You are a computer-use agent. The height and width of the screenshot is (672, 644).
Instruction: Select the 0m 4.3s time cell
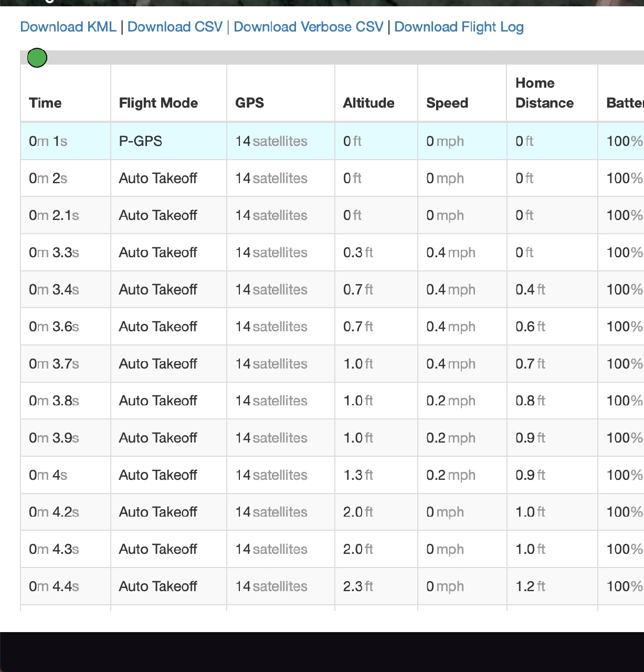66,549
